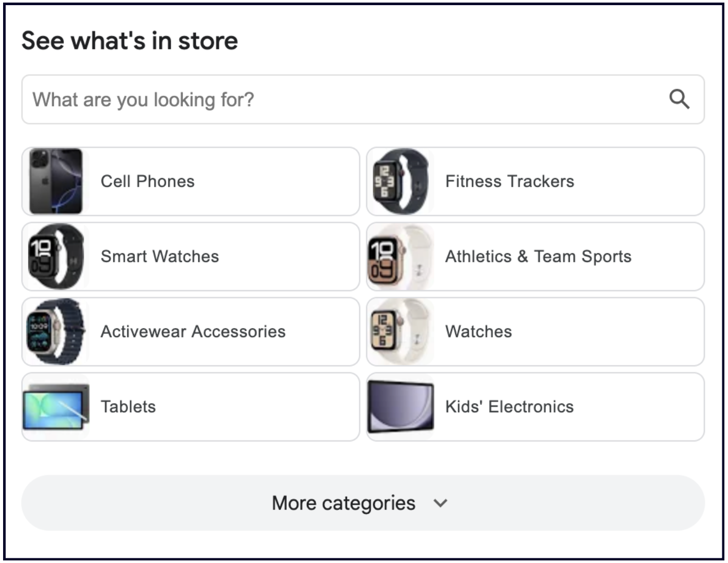Click the Watches starlight watch image
Screen dimensions: 728x563
(x=401, y=331)
